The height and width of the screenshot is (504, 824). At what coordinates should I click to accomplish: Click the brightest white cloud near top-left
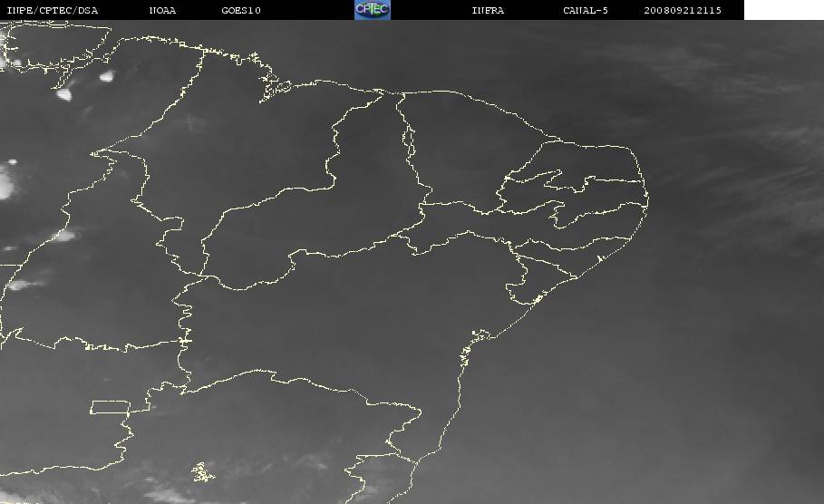[65, 92]
